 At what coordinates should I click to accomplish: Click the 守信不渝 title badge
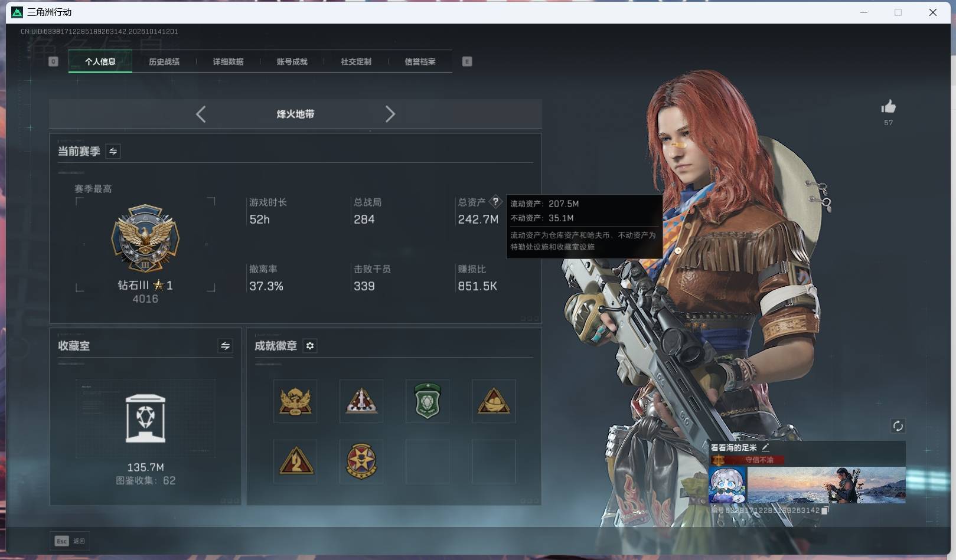pos(748,460)
